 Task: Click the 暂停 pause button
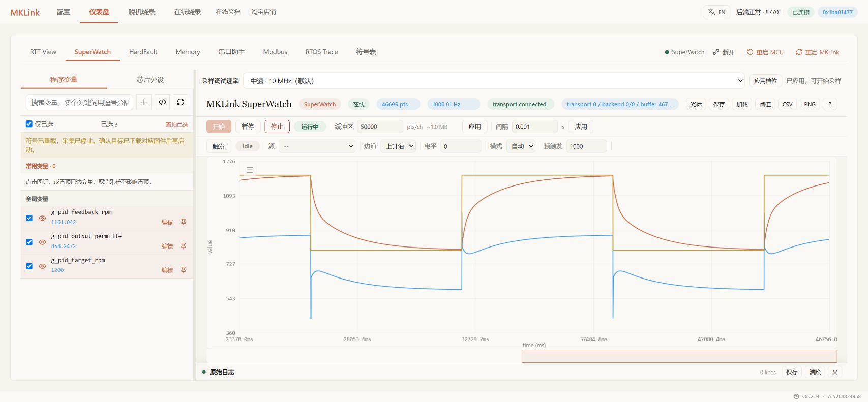(x=248, y=127)
